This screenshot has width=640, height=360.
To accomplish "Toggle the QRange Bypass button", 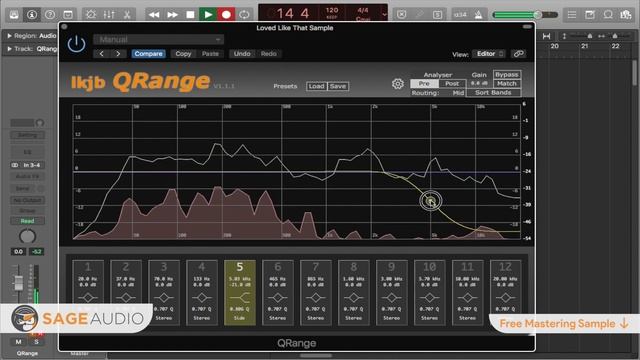I will (507, 75).
